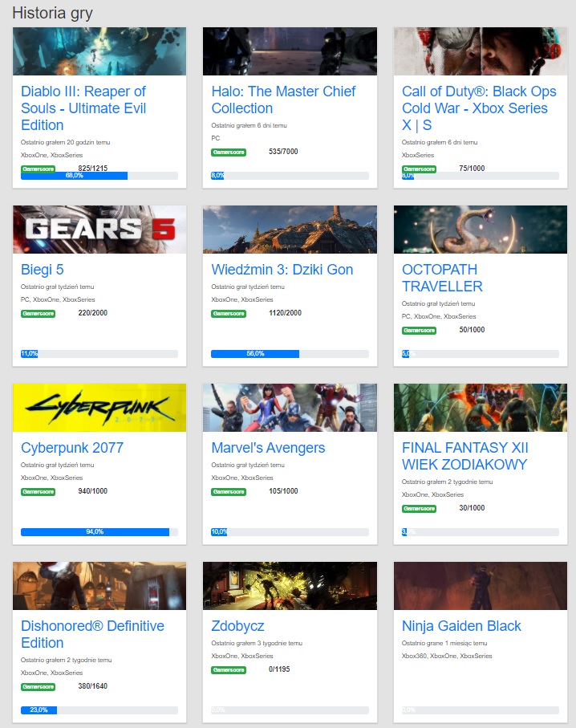Viewport: 576px width, 728px height.
Task: Open the Diablo III: Reaper of Souls title link
Action: [83, 108]
